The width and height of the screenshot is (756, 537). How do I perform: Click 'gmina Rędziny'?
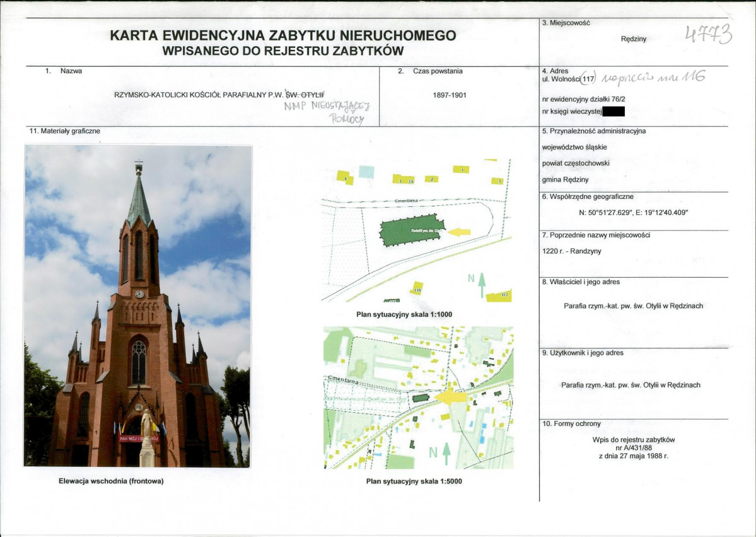click(565, 179)
